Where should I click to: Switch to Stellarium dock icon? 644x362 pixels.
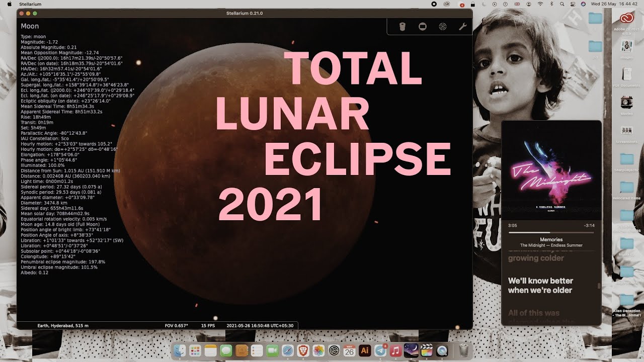point(411,350)
